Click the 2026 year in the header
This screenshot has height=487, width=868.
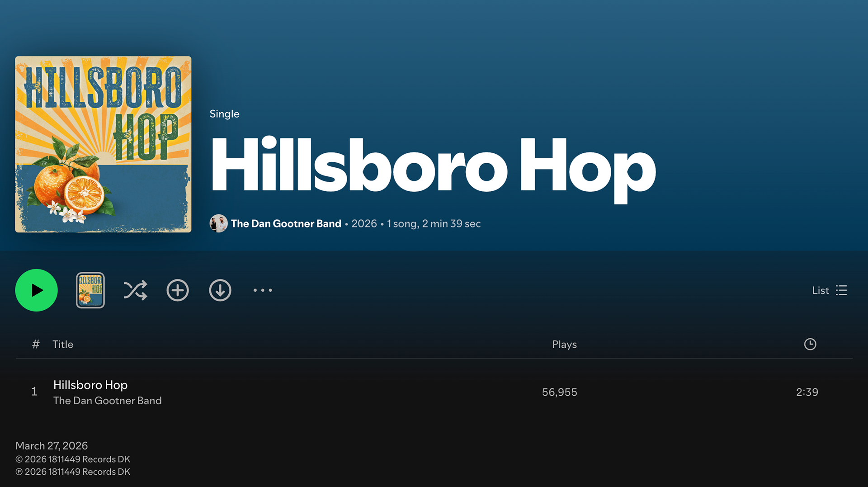pyautogui.click(x=364, y=223)
